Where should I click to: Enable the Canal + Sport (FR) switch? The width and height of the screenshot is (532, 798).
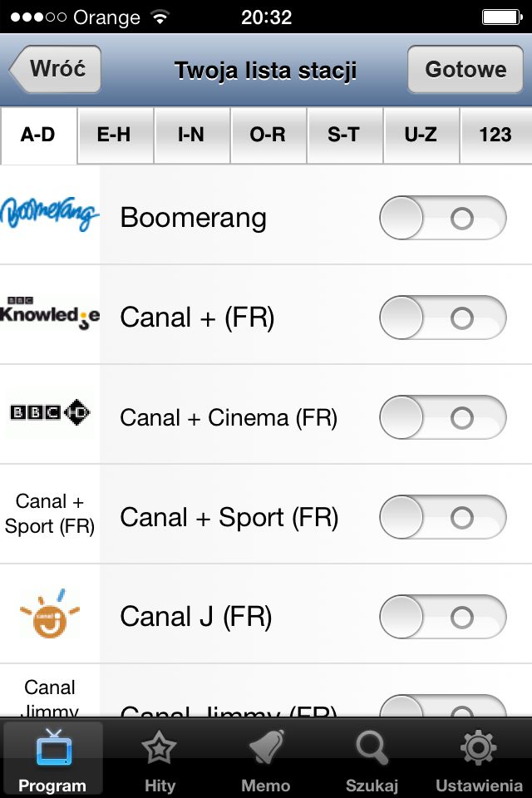[443, 517]
